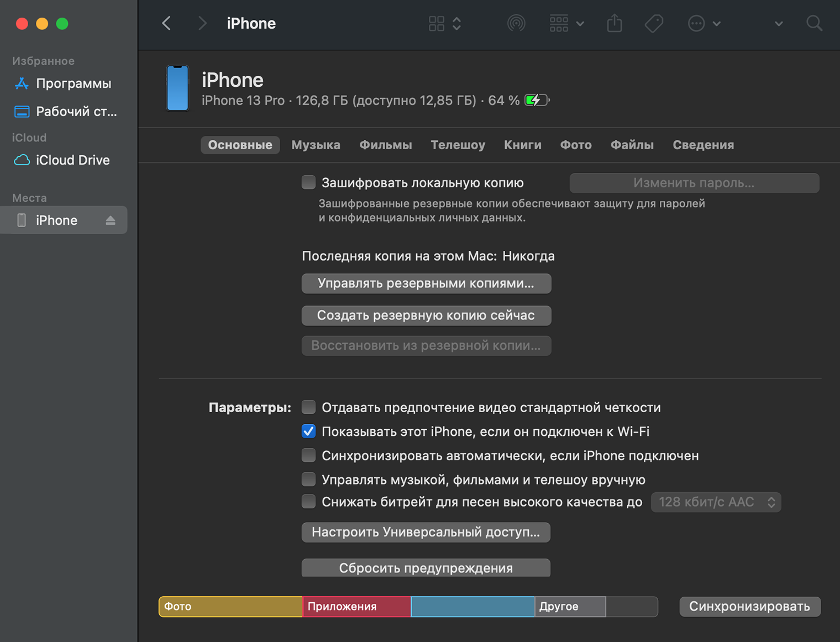The width and height of the screenshot is (840, 642).
Task: Eject the iPhone from sidebar
Action: [111, 220]
